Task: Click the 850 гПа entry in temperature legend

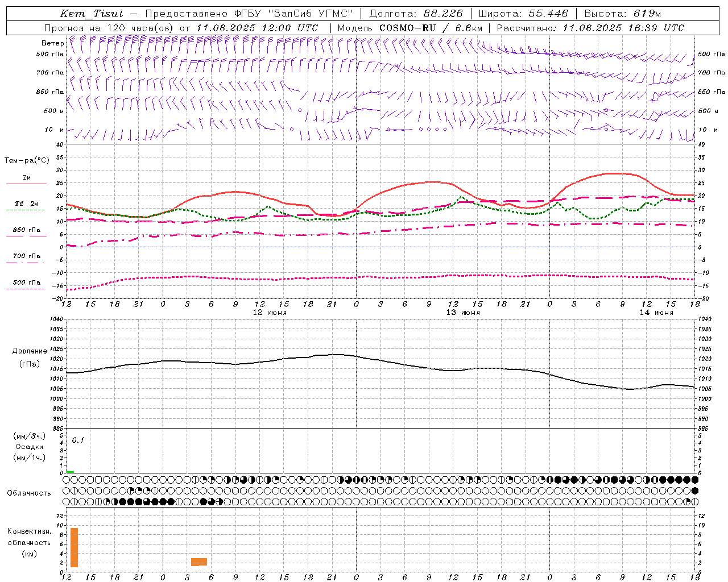Action: 27,230
